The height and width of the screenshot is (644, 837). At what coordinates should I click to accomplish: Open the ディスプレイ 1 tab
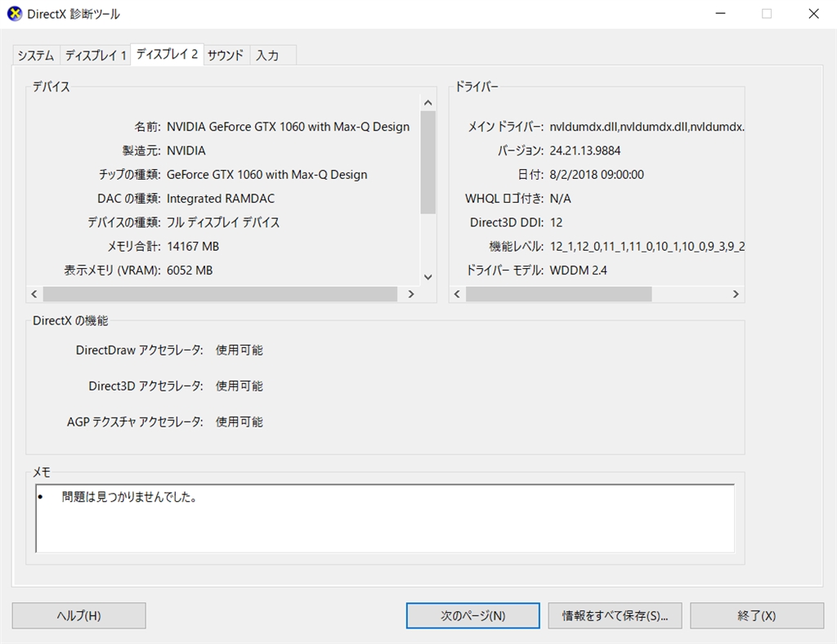(96, 56)
